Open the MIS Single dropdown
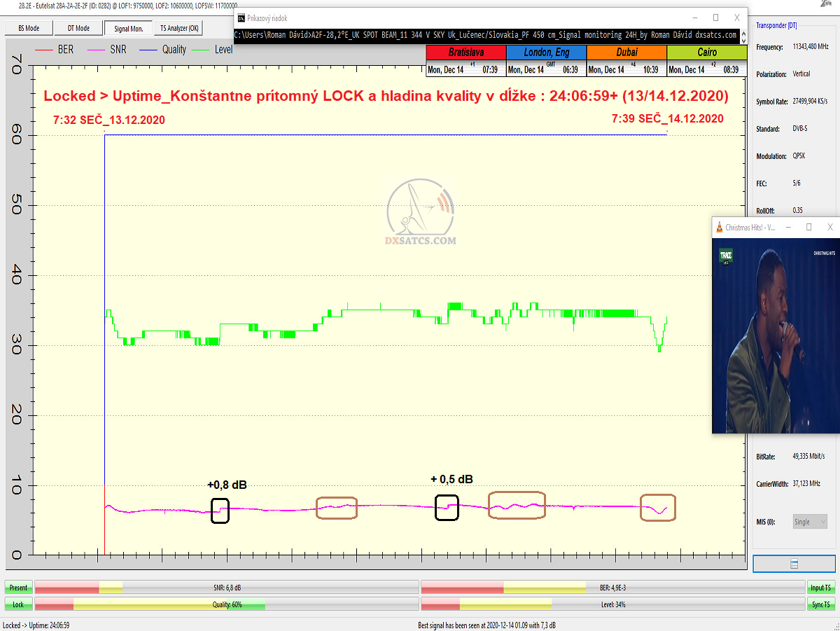 pos(810,522)
